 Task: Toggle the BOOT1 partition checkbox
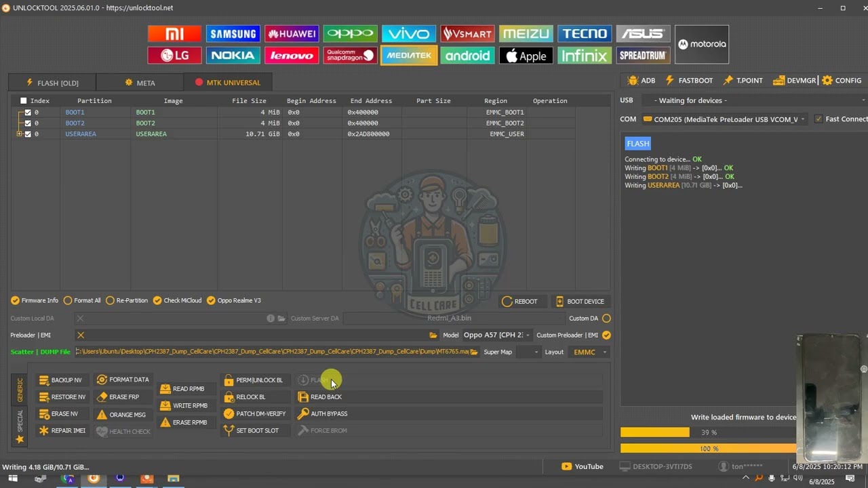(28, 113)
